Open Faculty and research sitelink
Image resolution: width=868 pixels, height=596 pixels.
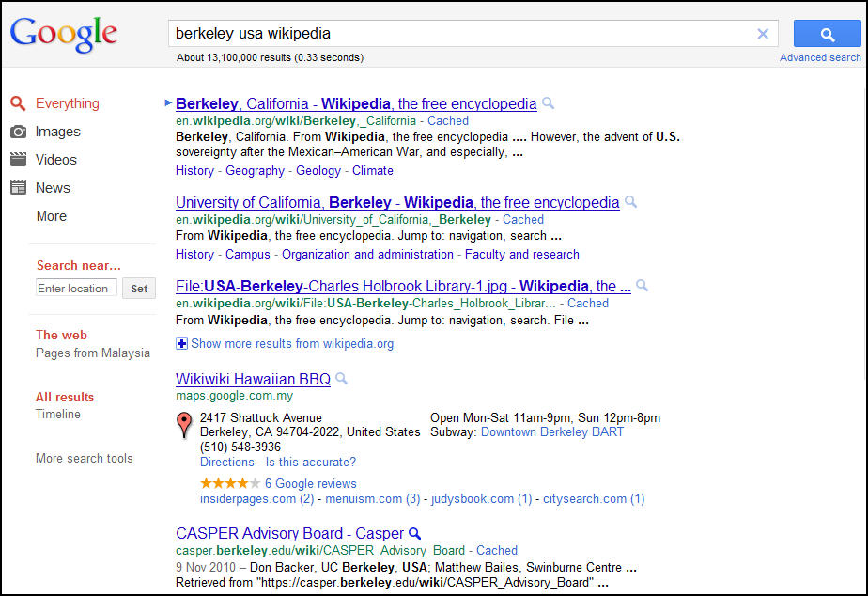coord(522,254)
